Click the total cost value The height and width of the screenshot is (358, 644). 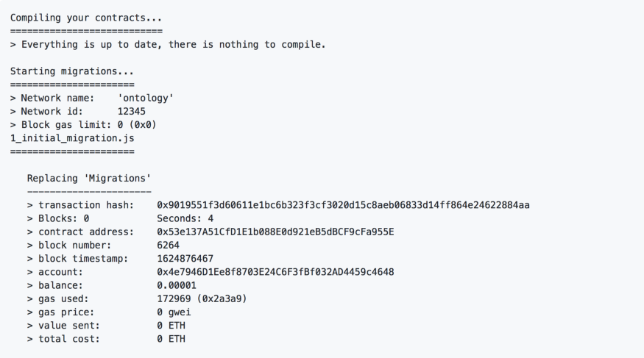point(171,339)
